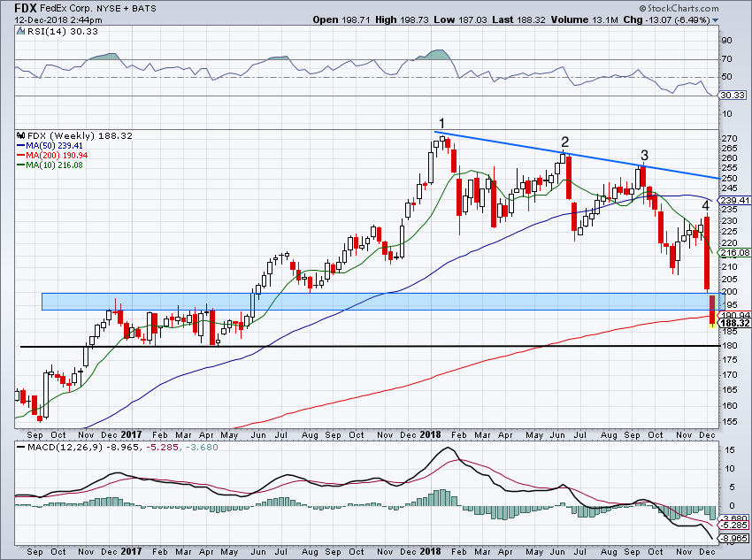This screenshot has height=560, width=752.
Task: Click the -5.285 signal value in the MACD legend
Action: click(x=162, y=448)
